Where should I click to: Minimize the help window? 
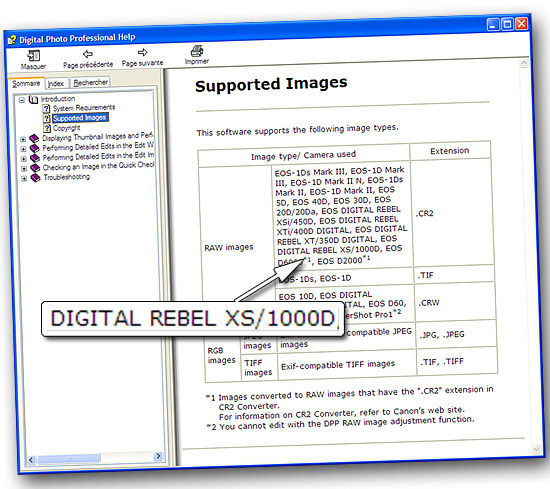pyautogui.click(x=493, y=25)
